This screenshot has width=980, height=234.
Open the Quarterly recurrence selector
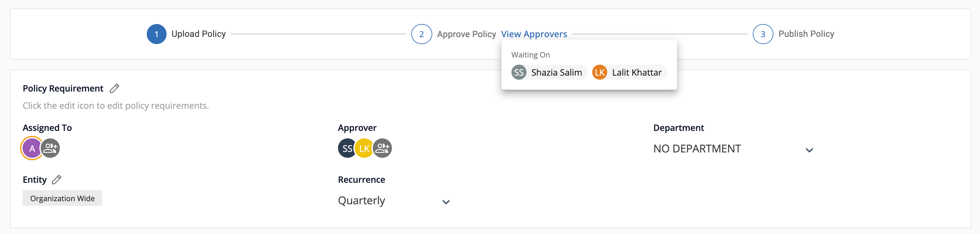pos(394,201)
